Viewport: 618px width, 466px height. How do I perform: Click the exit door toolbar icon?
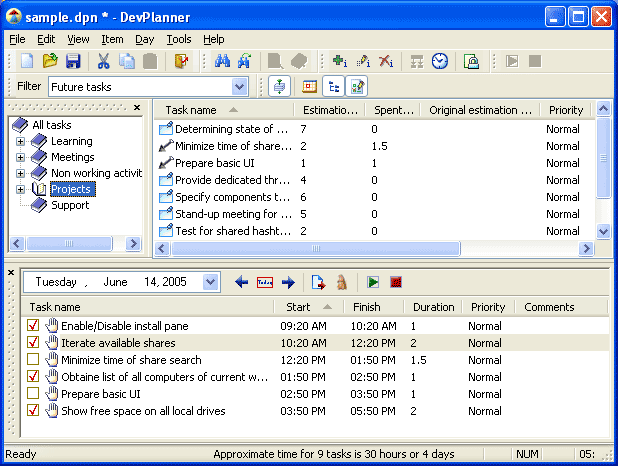tap(181, 61)
